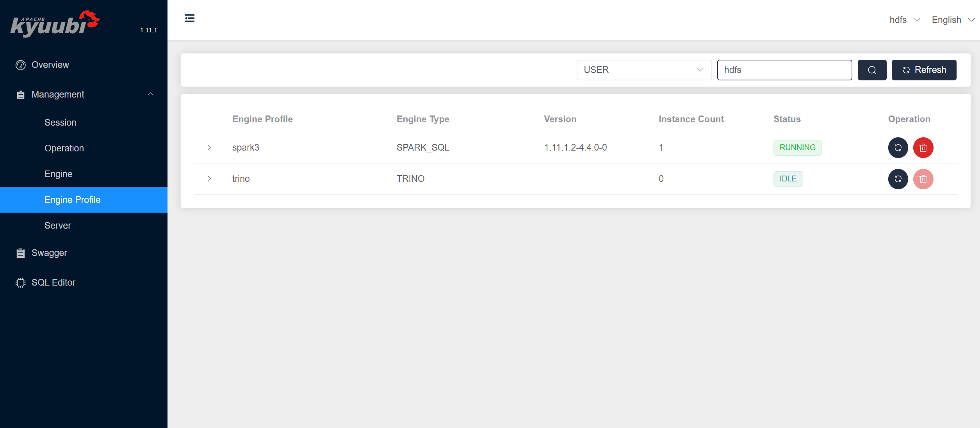This screenshot has height=428, width=980.
Task: Click the SQL Editor chip icon
Action: (21, 282)
